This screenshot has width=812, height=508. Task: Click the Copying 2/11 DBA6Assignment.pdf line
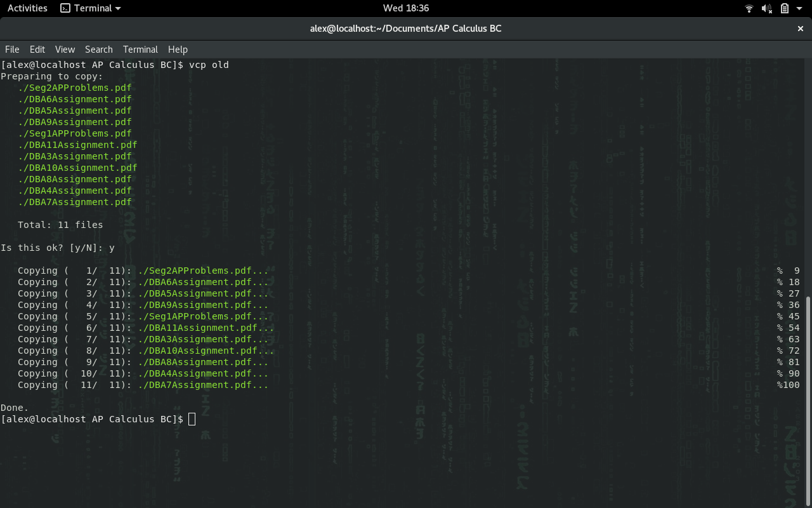(x=143, y=282)
